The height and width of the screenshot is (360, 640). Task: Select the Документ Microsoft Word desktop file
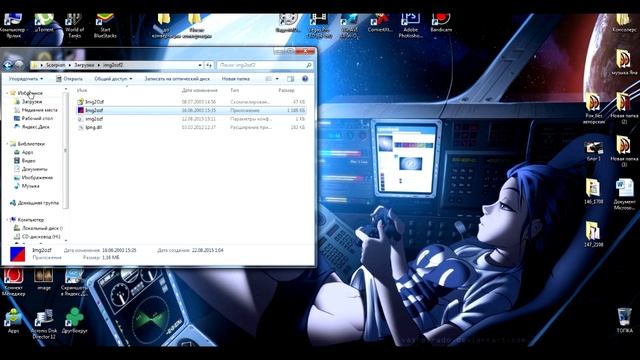click(624, 195)
